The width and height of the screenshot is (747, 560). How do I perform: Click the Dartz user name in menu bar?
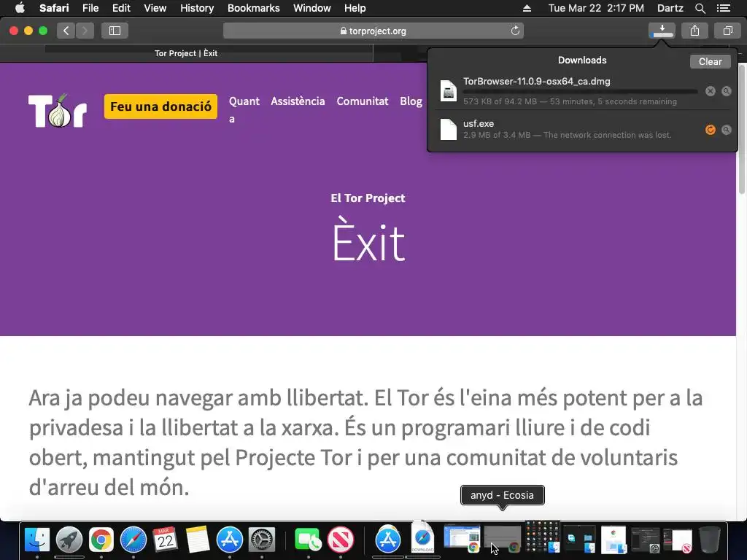670,8
